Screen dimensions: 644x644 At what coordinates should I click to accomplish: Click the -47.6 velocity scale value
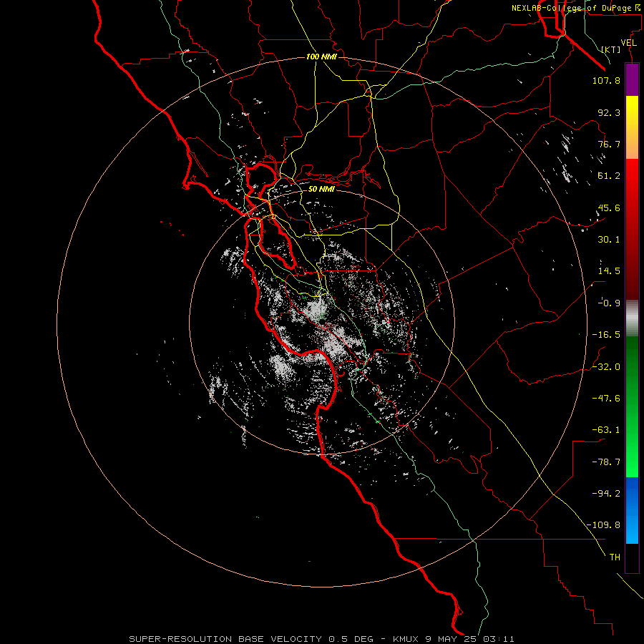(606, 399)
